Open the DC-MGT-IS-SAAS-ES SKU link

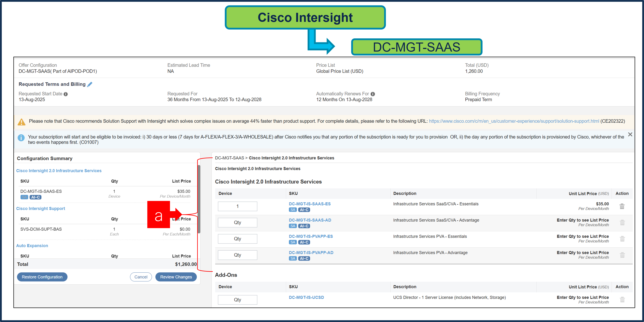coord(310,204)
